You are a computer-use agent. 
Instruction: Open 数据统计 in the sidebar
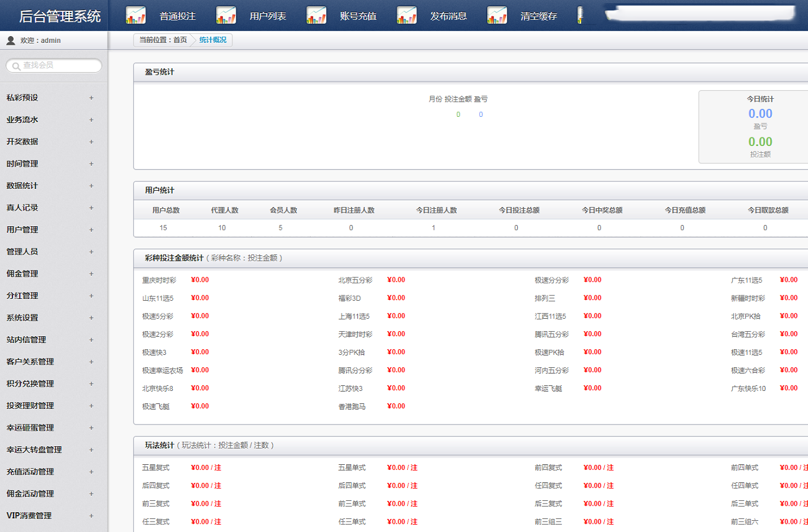(x=22, y=186)
